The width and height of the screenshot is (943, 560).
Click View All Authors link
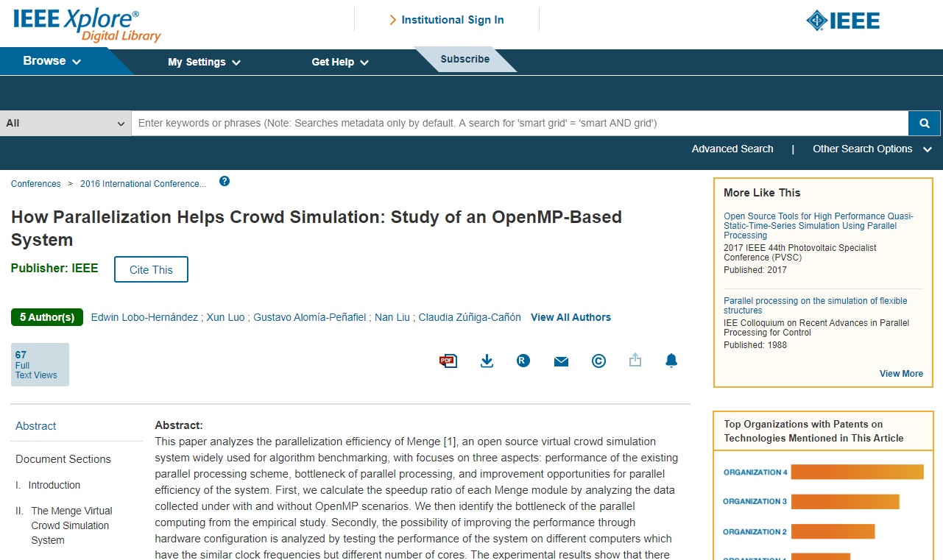tap(571, 317)
